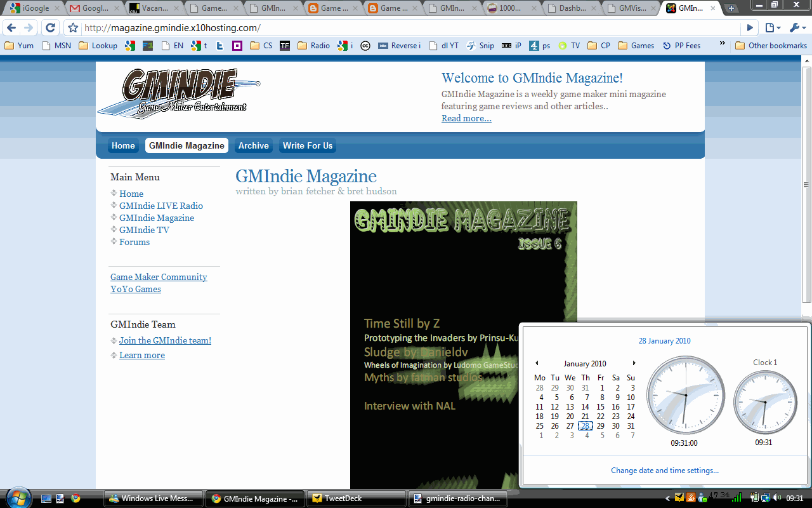Follow the 'Read more...' link
This screenshot has height=508, width=812.
click(x=466, y=118)
